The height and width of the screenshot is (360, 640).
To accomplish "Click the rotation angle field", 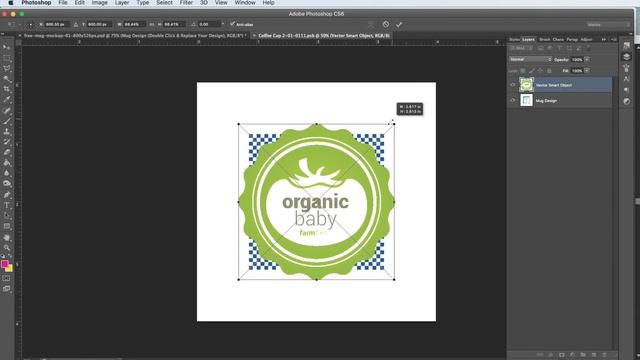I will pos(209,24).
